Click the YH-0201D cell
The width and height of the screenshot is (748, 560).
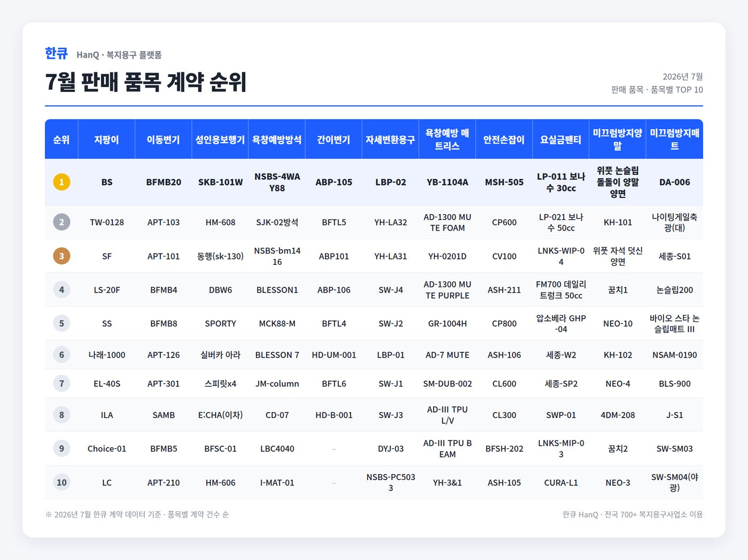[447, 256]
